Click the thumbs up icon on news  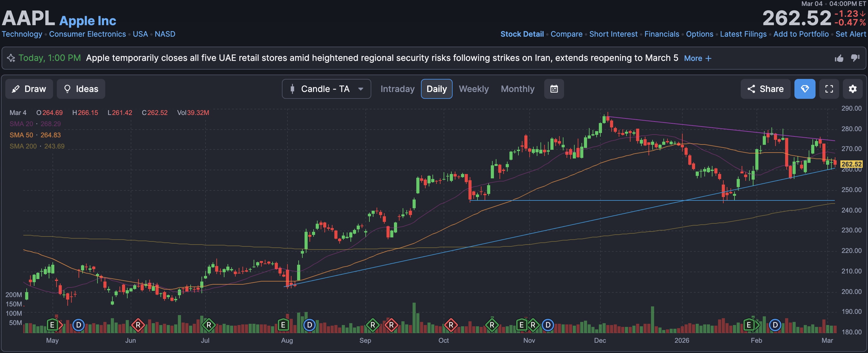[x=839, y=58]
